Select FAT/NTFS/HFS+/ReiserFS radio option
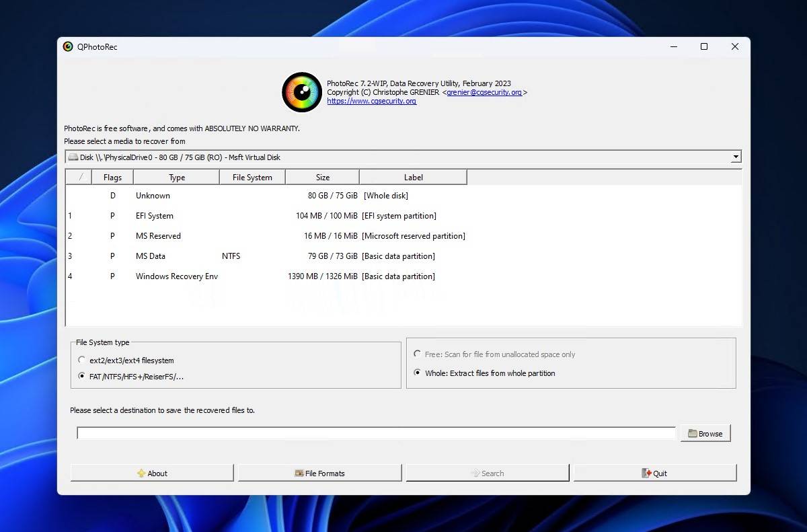 [x=82, y=377]
